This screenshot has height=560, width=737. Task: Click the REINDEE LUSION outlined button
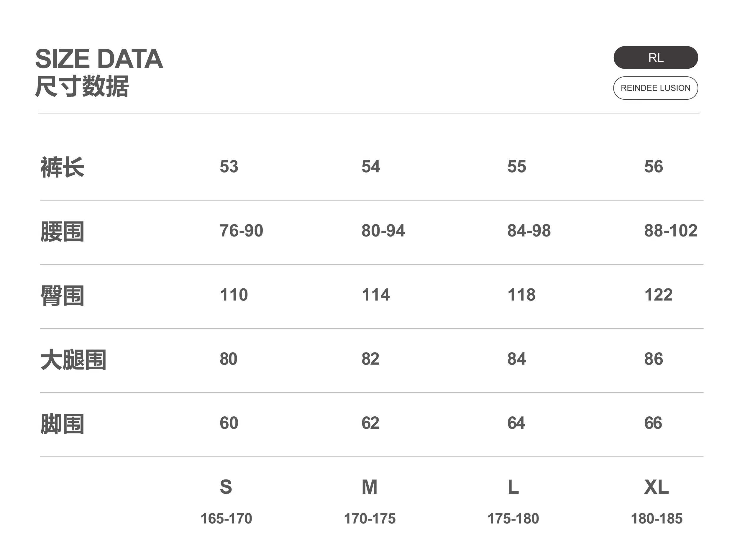coord(655,88)
